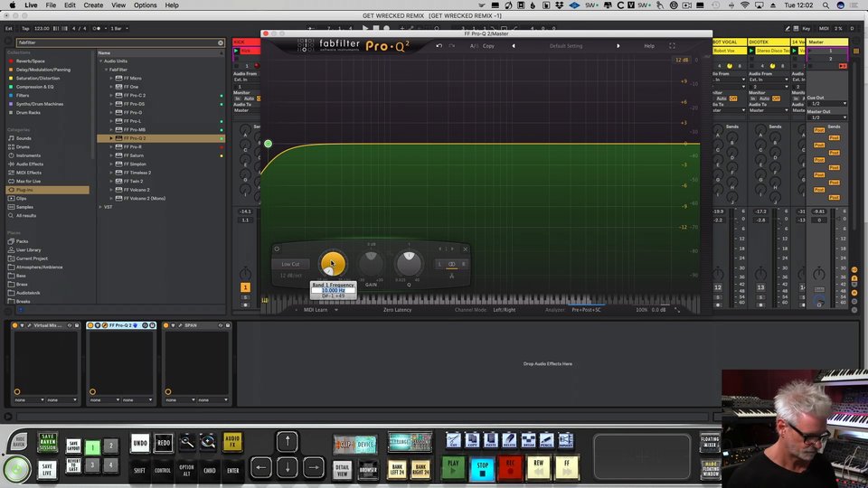Screen dimensions: 868x488
Task: Open the MIDI Learn dropdown arrow
Action: click(x=336, y=310)
